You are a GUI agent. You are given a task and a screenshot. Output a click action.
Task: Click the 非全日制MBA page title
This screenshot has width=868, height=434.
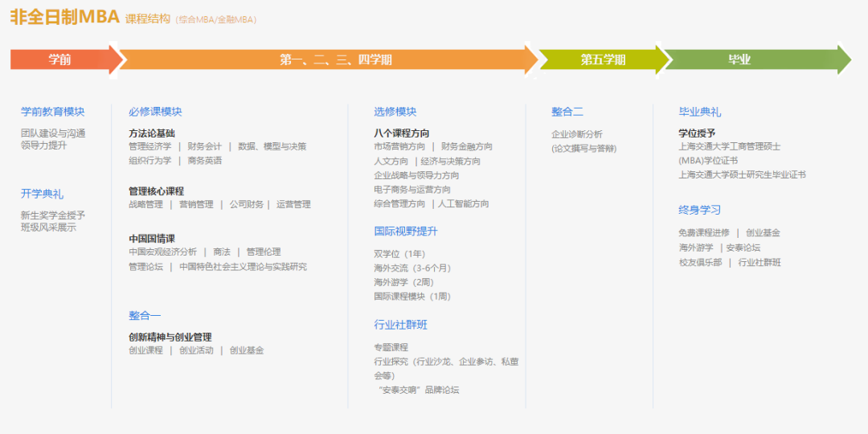pos(64,18)
